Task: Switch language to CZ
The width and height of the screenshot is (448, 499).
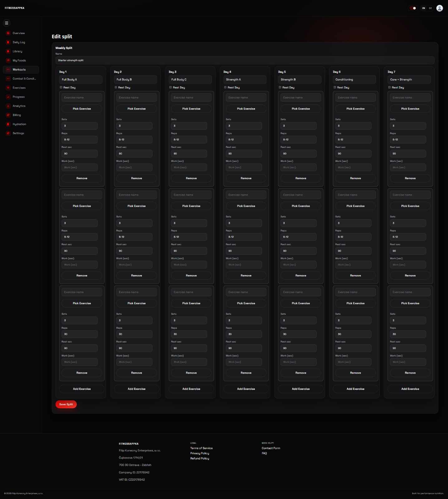Action: (430, 8)
